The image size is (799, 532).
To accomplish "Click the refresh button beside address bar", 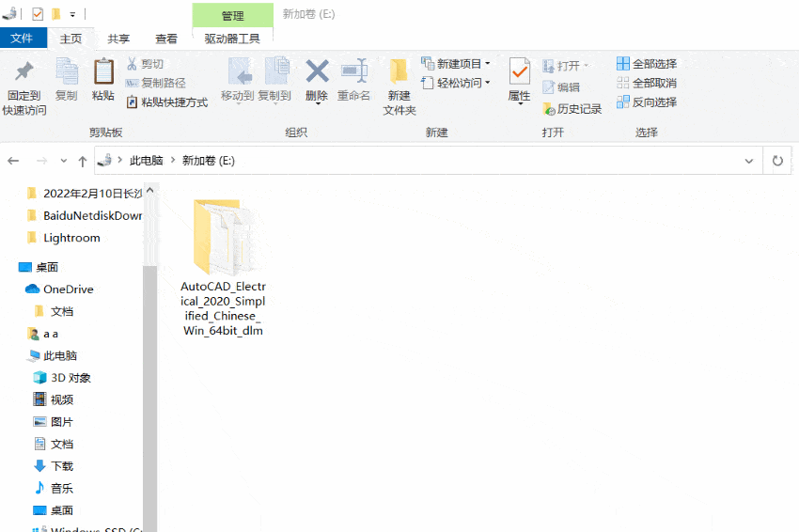I will (x=777, y=161).
